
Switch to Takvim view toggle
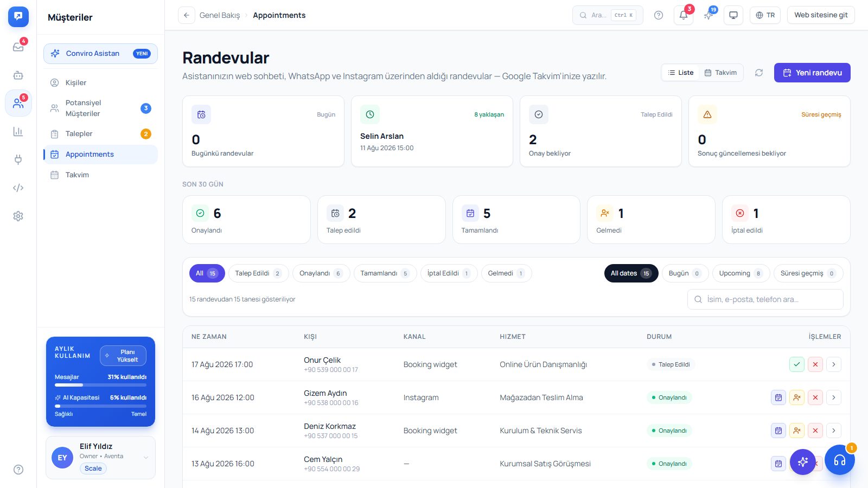tap(720, 73)
